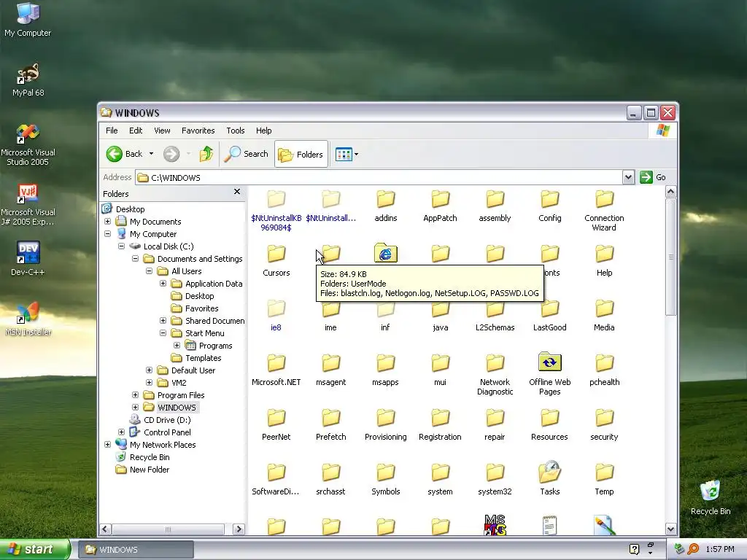747x560 pixels.
Task: Click file list scroll down arrow
Action: pos(671,529)
